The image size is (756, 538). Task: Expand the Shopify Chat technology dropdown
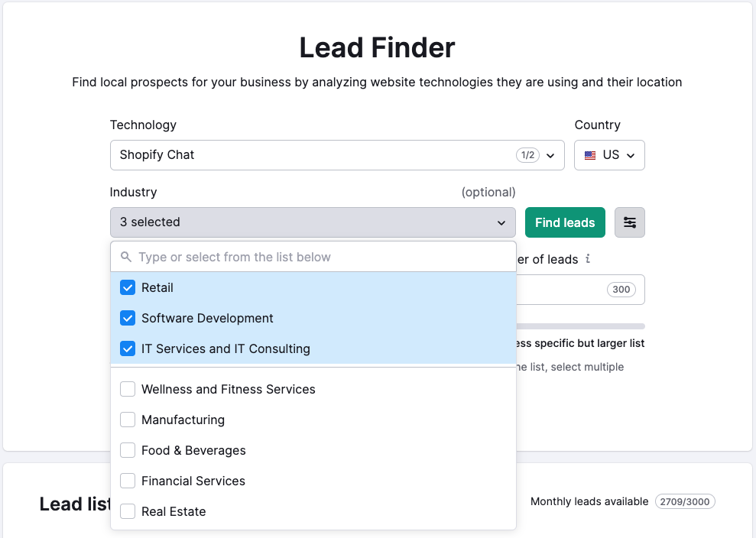tap(337, 155)
